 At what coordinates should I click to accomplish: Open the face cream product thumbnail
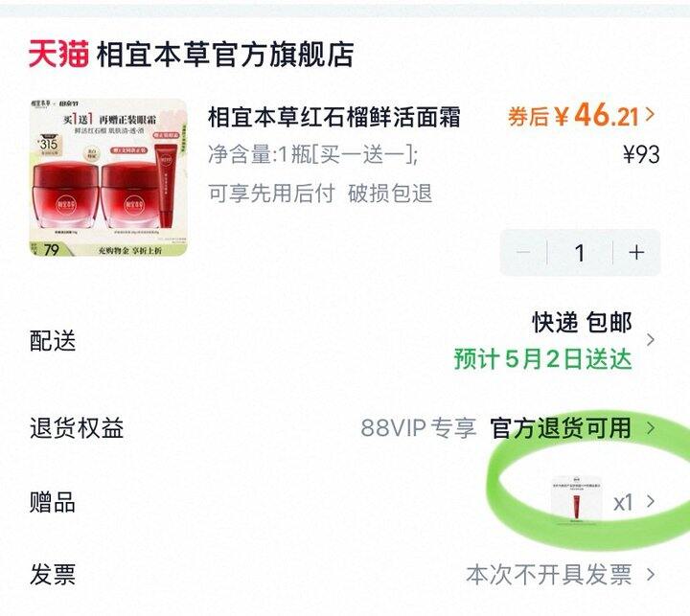click(x=108, y=177)
